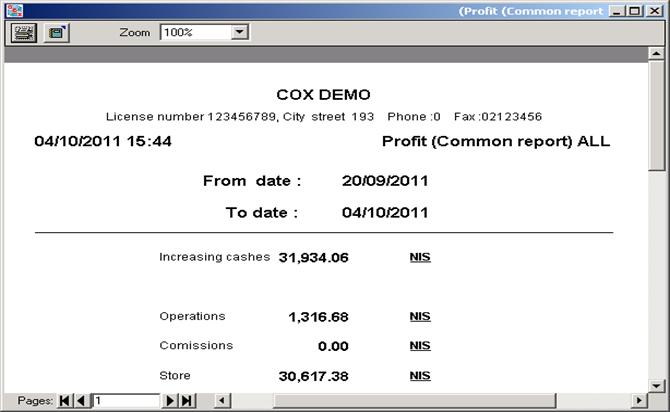Image resolution: width=670 pixels, height=412 pixels.
Task: Click the NIS link for Comissions
Action: coord(419,346)
